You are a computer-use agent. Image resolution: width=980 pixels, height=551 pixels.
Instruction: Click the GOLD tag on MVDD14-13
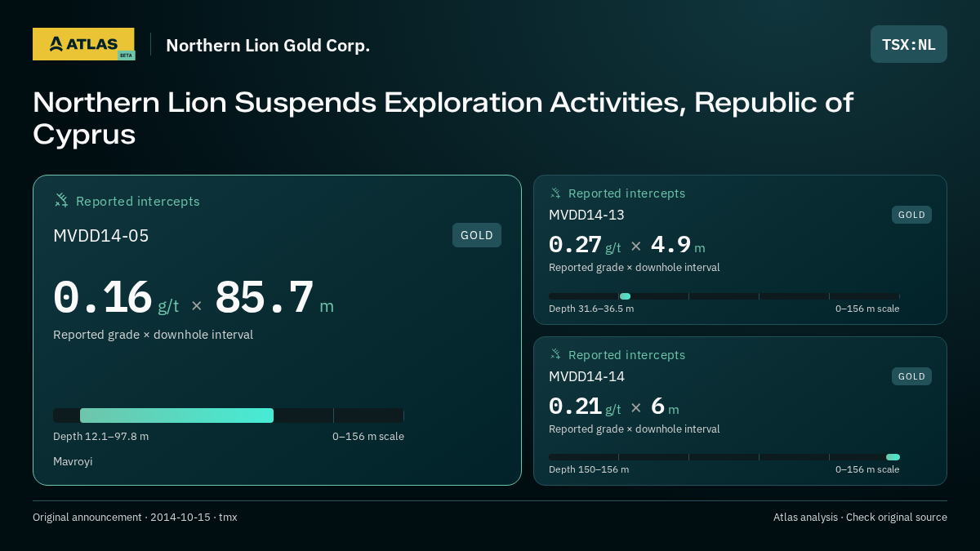pos(911,215)
